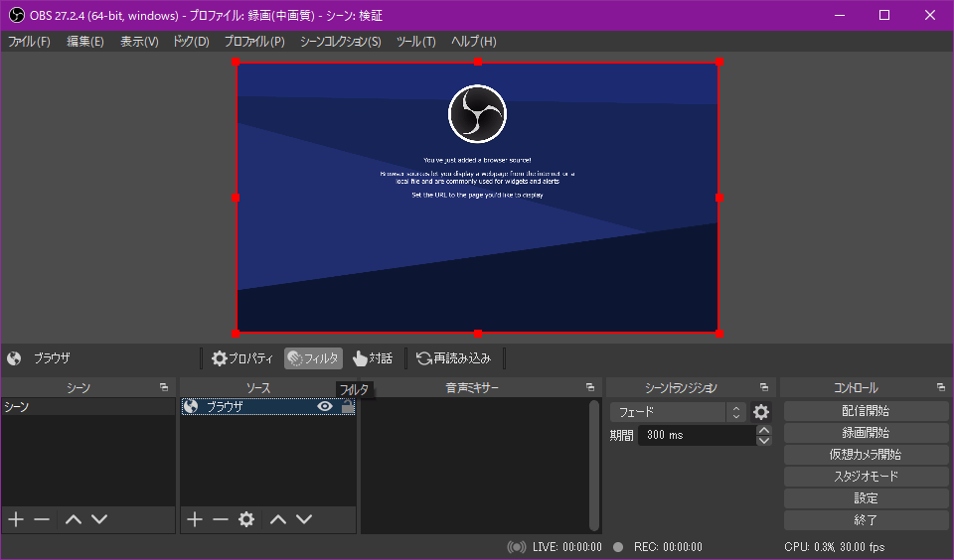
Task: Click the LIVE broadcast status icon
Action: pyautogui.click(x=517, y=547)
